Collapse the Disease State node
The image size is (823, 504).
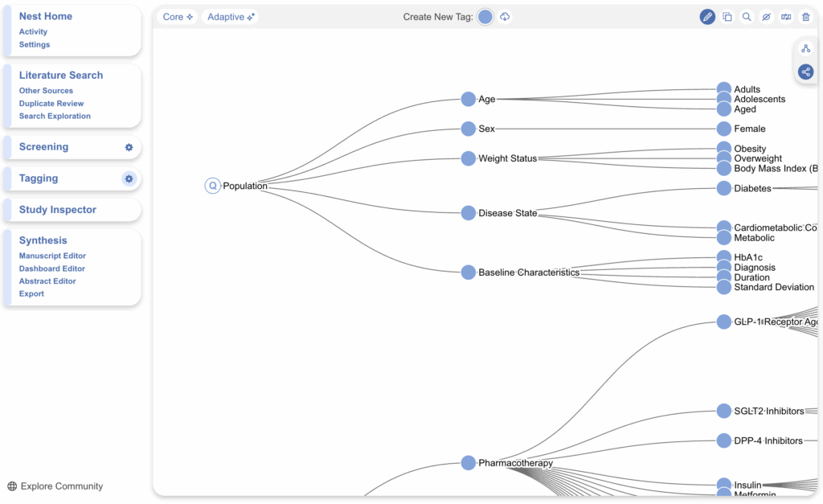coord(469,213)
